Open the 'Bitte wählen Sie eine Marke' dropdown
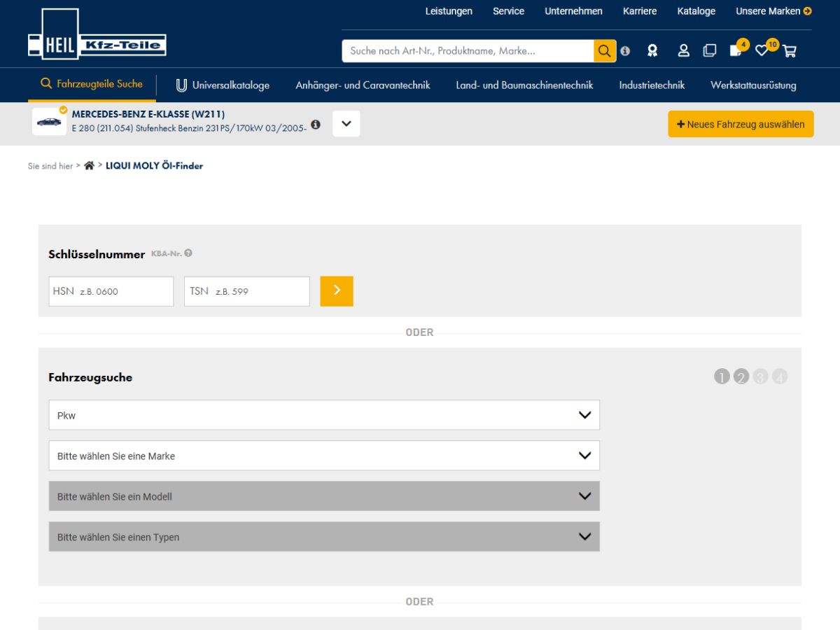Viewport: 840px width, 630px height. coord(324,456)
